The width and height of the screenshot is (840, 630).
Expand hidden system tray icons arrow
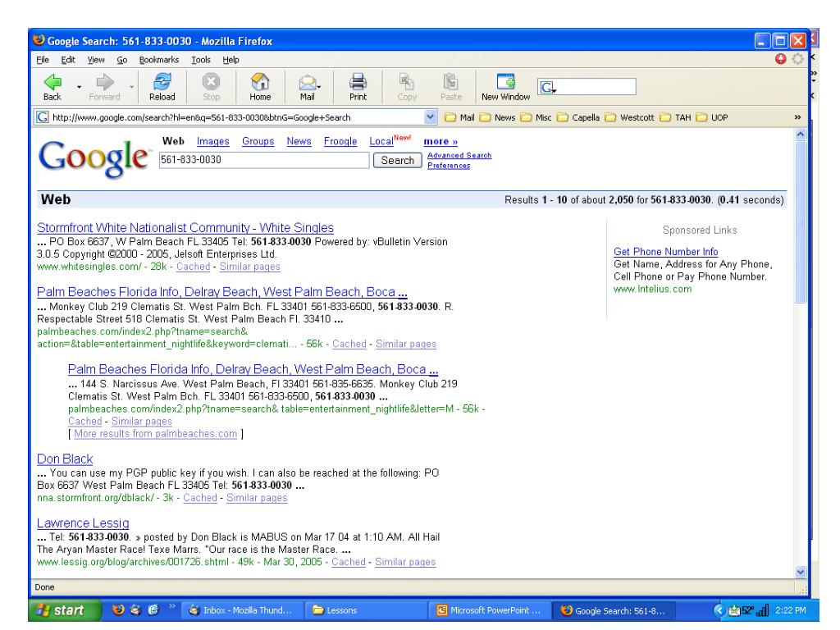coord(719,610)
